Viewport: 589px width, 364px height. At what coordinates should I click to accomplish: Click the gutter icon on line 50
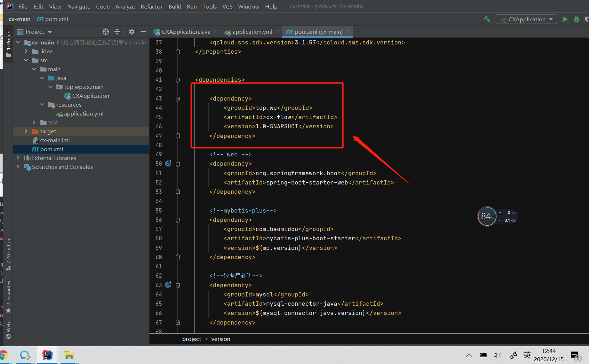[168, 164]
